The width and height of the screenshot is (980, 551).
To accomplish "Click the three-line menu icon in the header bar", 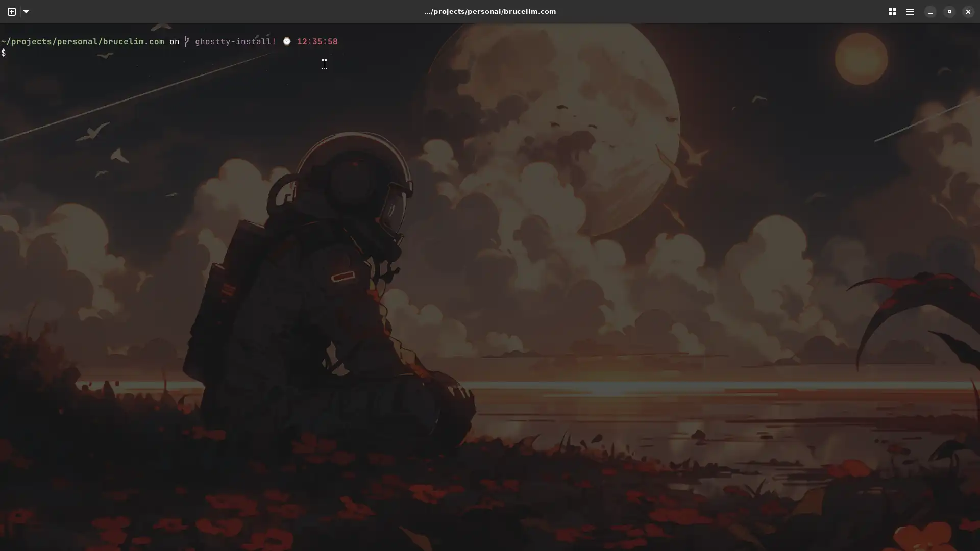I will pos(910,11).
